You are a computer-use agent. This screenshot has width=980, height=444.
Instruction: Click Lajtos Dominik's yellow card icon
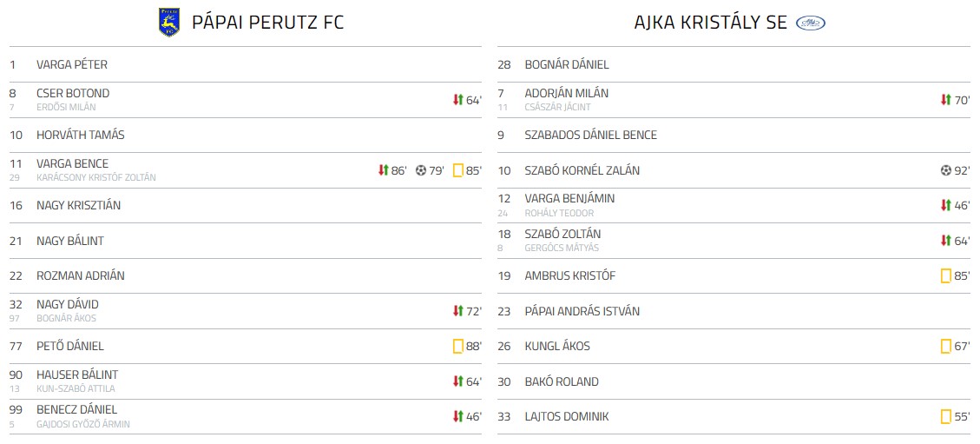945,416
